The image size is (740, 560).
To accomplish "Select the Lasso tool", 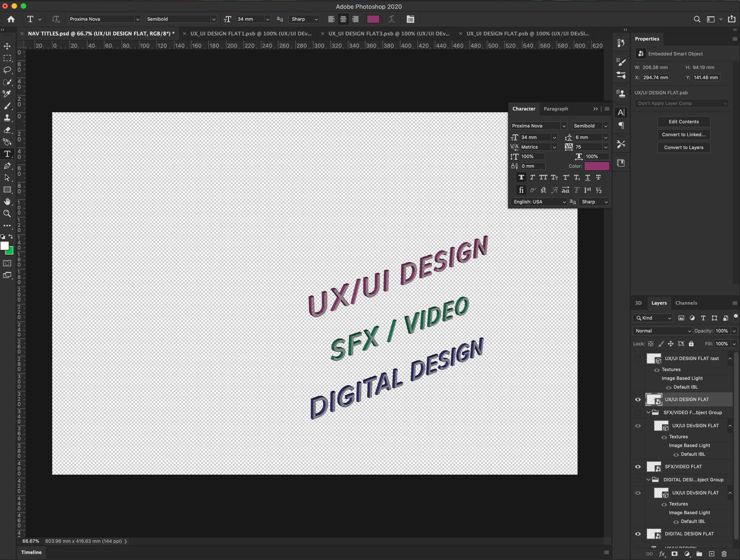I will click(7, 70).
